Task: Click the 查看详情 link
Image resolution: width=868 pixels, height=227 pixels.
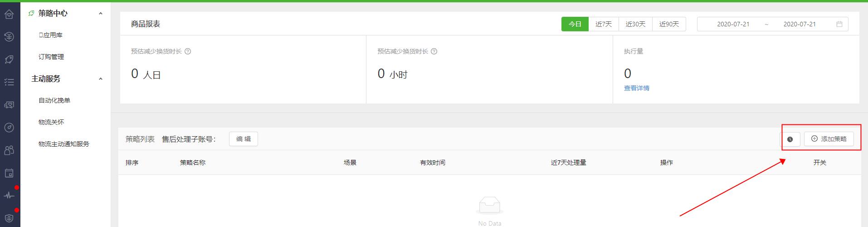Action: pyautogui.click(x=637, y=88)
